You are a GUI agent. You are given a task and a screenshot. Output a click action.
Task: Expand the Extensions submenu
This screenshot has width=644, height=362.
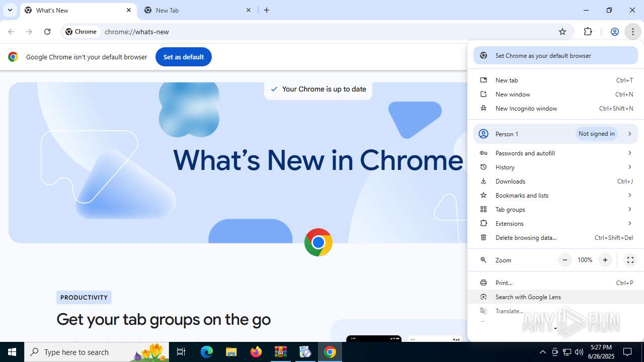(x=555, y=224)
